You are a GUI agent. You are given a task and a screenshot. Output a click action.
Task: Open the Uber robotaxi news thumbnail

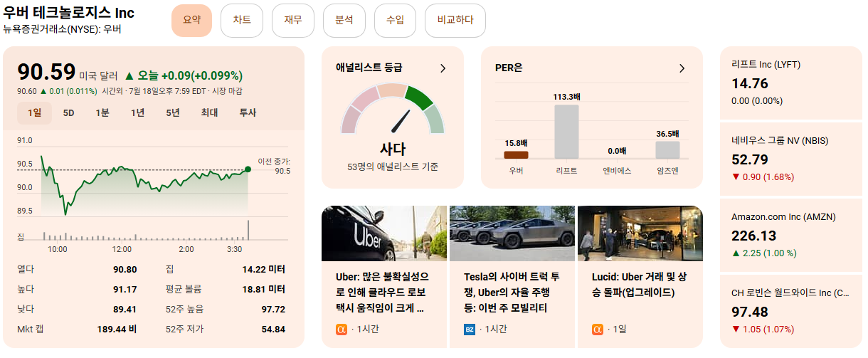point(384,233)
